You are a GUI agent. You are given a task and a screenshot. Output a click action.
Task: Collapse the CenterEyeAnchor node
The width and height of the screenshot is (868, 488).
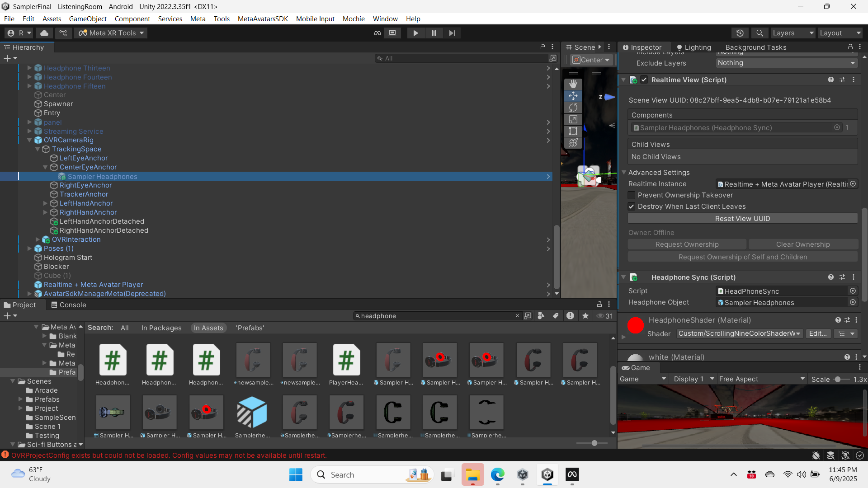(45, 167)
